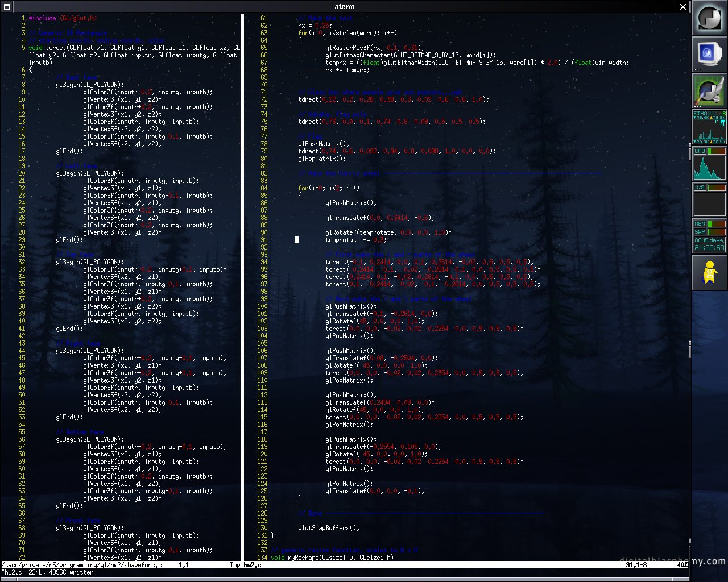This screenshot has height=582, width=728.
Task: Click the glutBitmapCharacter call on line 66
Action: pos(411,55)
